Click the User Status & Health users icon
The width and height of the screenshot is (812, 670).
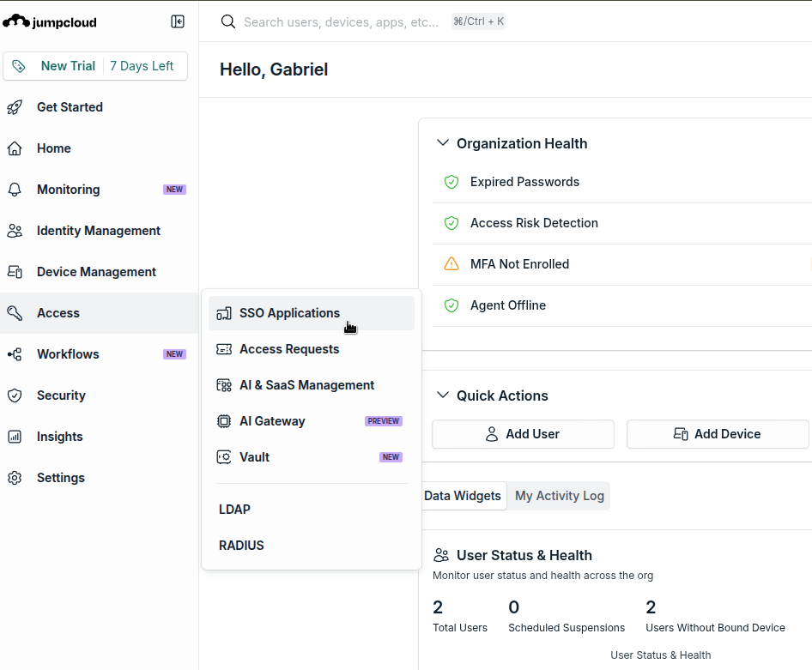(x=441, y=555)
